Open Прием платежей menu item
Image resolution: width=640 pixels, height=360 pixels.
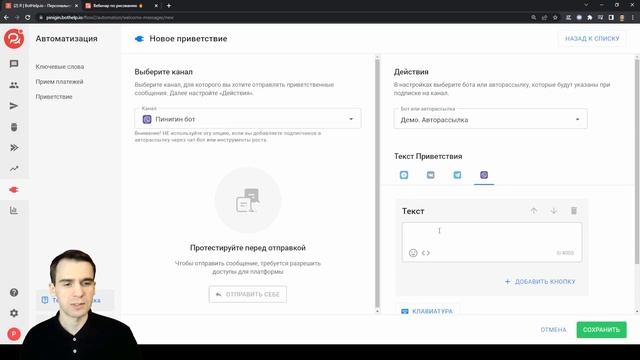tap(59, 82)
